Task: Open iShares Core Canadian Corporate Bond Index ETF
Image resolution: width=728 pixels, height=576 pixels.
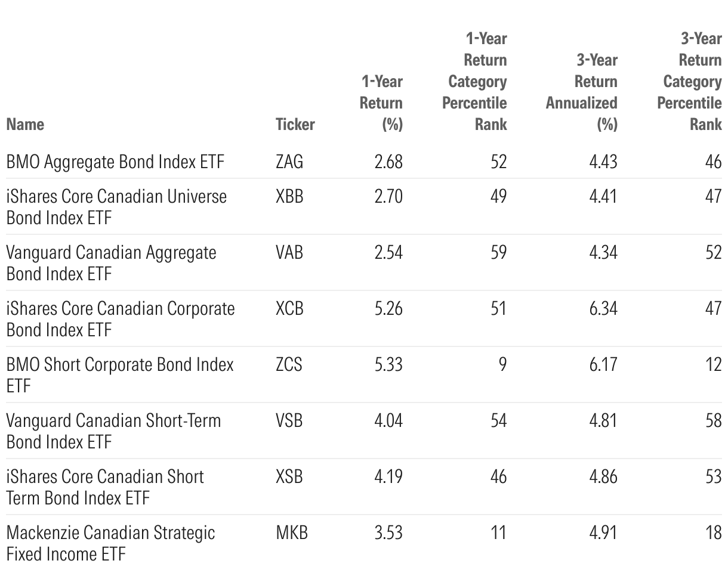Action: (121, 318)
